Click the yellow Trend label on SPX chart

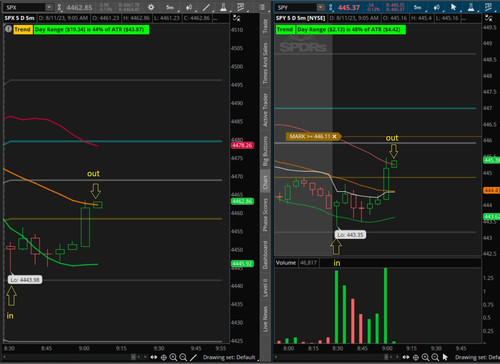click(22, 30)
